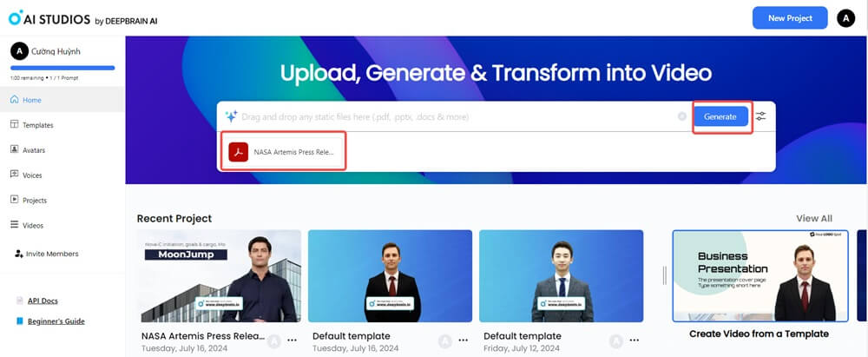Screen dimensions: 868x357
Task: Click the Templates layout icon
Action: (15, 124)
